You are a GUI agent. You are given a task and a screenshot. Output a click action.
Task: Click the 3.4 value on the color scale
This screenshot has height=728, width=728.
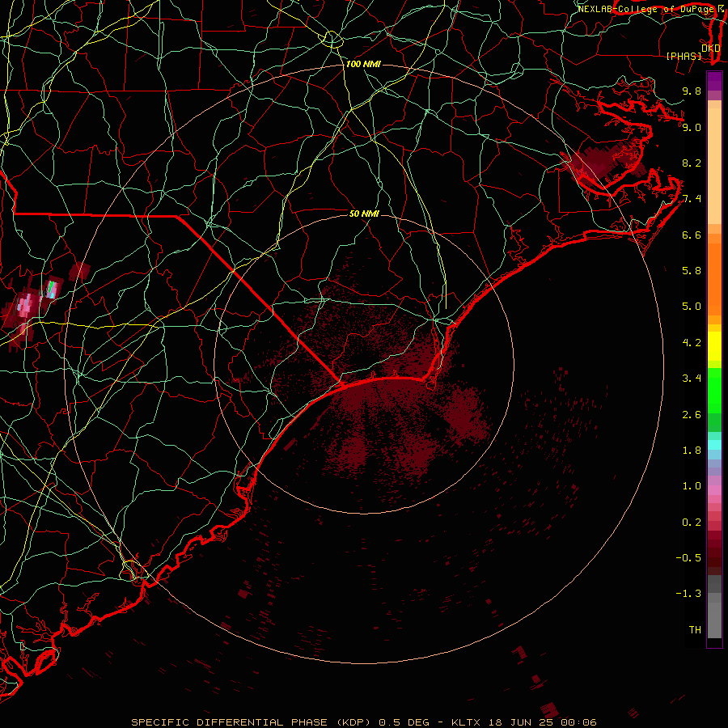pyautogui.click(x=692, y=379)
